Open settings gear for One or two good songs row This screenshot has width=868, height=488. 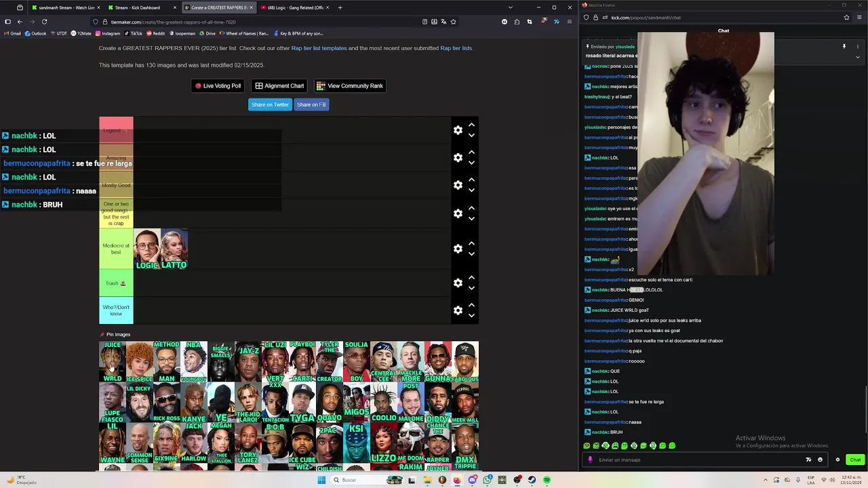(458, 213)
